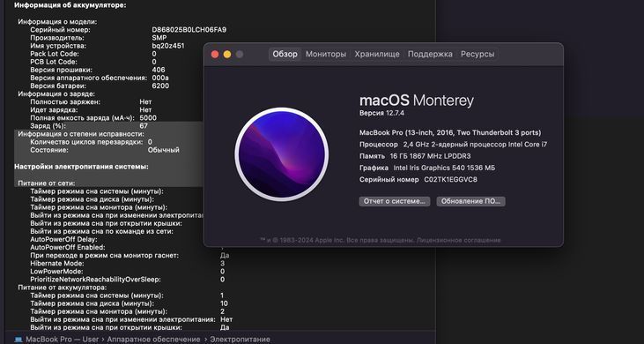
Task: Open the Мониторы tab
Action: click(x=326, y=55)
